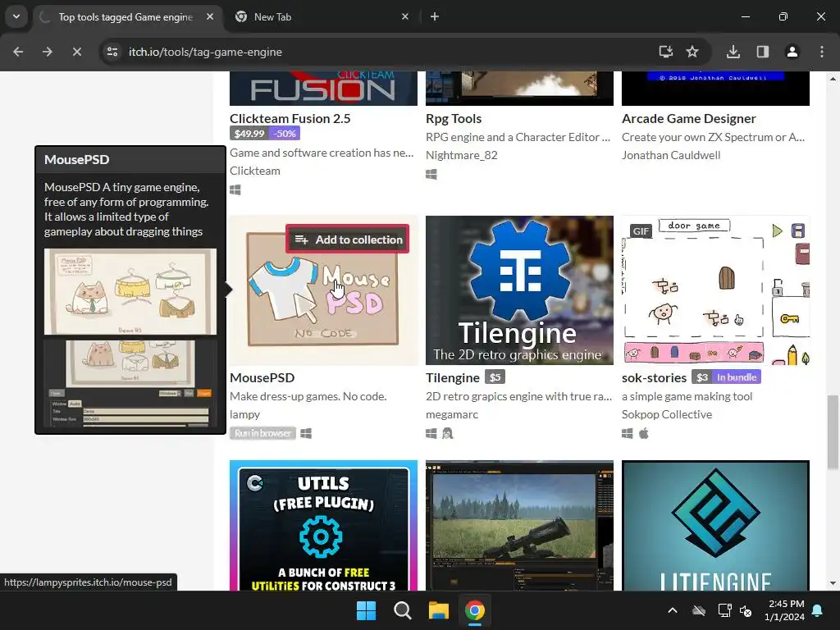
Task: Open Jonathan Cauldwell author page
Action: point(671,155)
